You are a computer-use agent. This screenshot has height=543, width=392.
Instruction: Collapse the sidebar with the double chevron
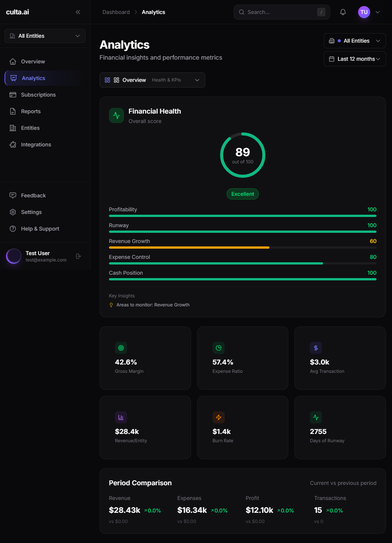click(78, 12)
